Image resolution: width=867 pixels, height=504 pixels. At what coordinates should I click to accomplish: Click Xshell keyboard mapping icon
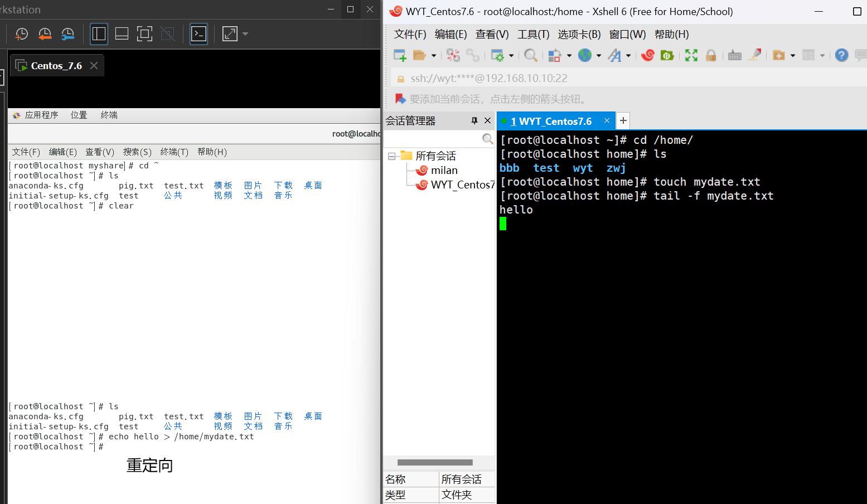(735, 55)
